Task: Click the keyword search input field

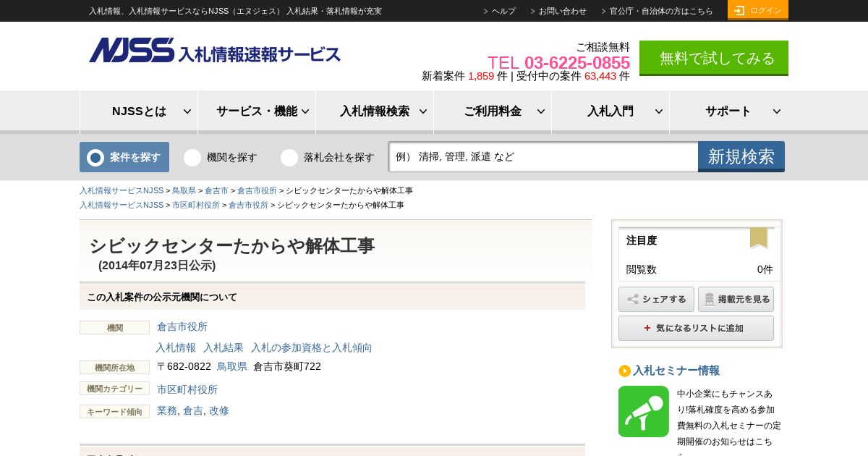Action: (x=543, y=156)
